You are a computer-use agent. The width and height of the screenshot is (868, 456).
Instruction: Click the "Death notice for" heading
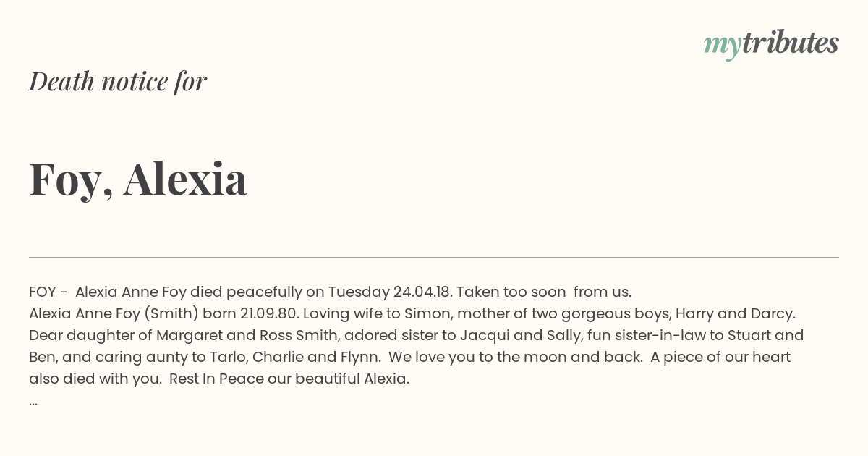[x=118, y=82]
